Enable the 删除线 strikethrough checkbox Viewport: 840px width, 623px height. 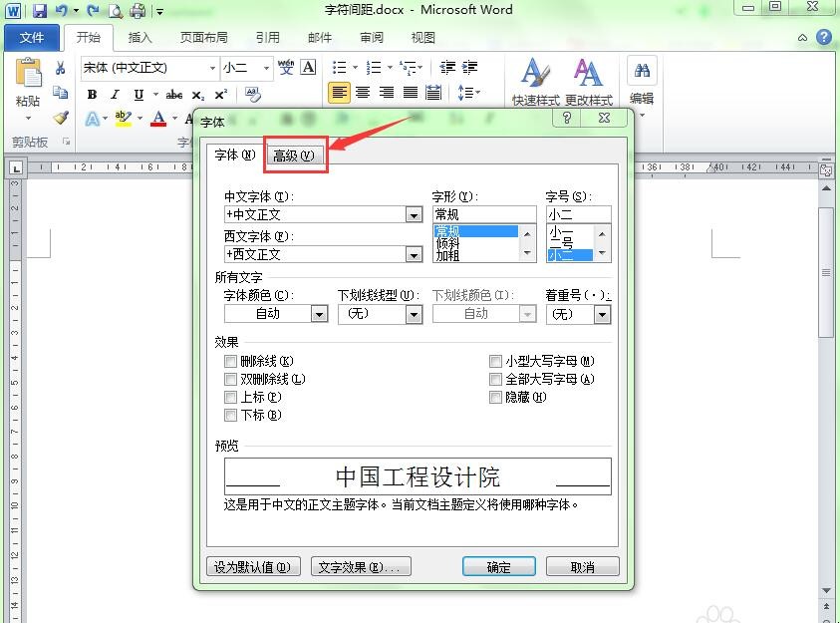coord(231,361)
